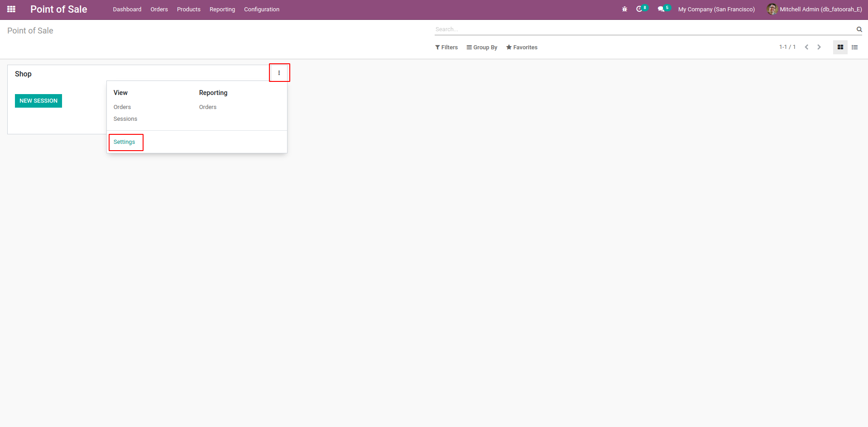
Task: Choose Orders under View section
Action: 122,107
